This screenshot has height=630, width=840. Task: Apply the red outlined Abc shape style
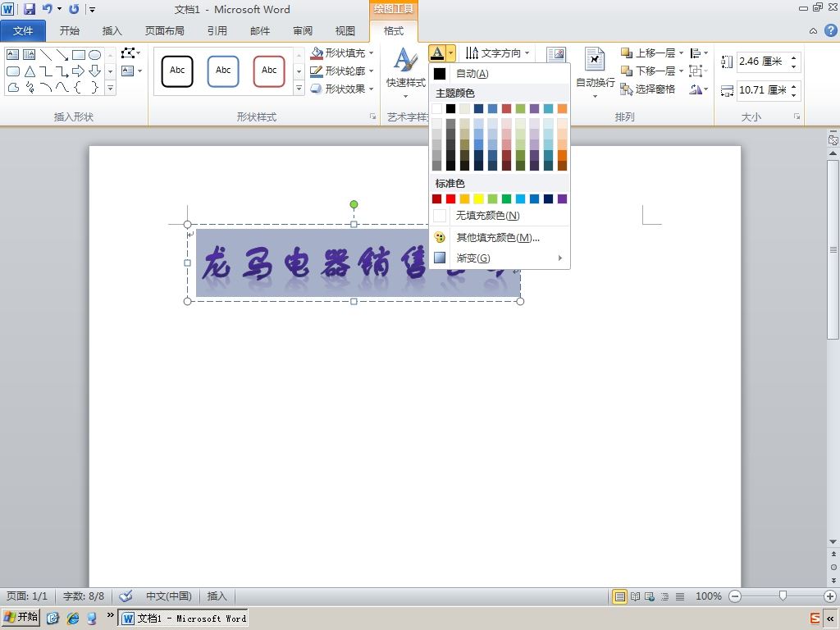[x=269, y=71]
